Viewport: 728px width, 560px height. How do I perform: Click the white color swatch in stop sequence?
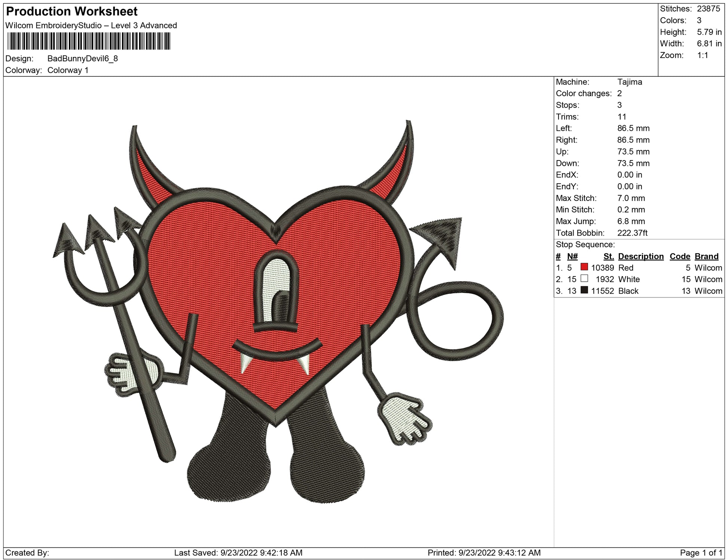584,279
